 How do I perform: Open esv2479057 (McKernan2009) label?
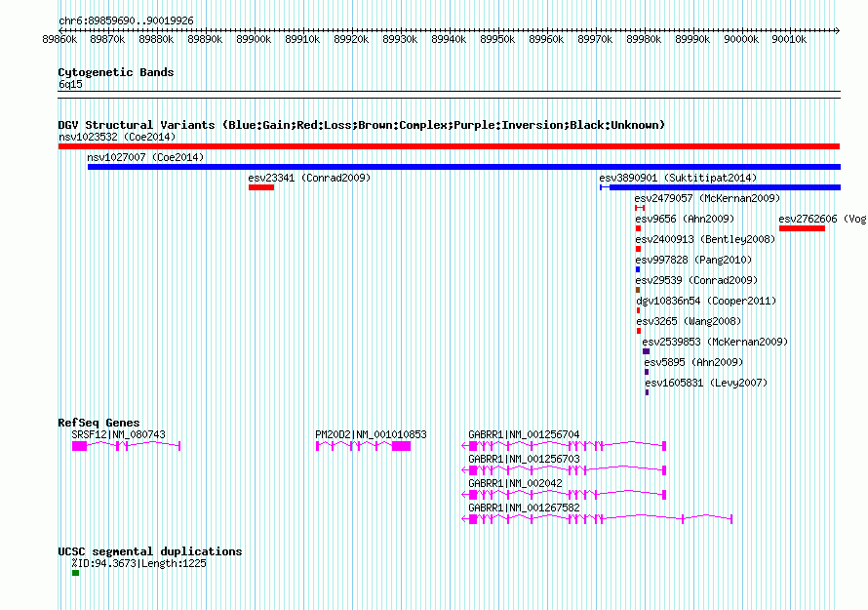coord(707,198)
